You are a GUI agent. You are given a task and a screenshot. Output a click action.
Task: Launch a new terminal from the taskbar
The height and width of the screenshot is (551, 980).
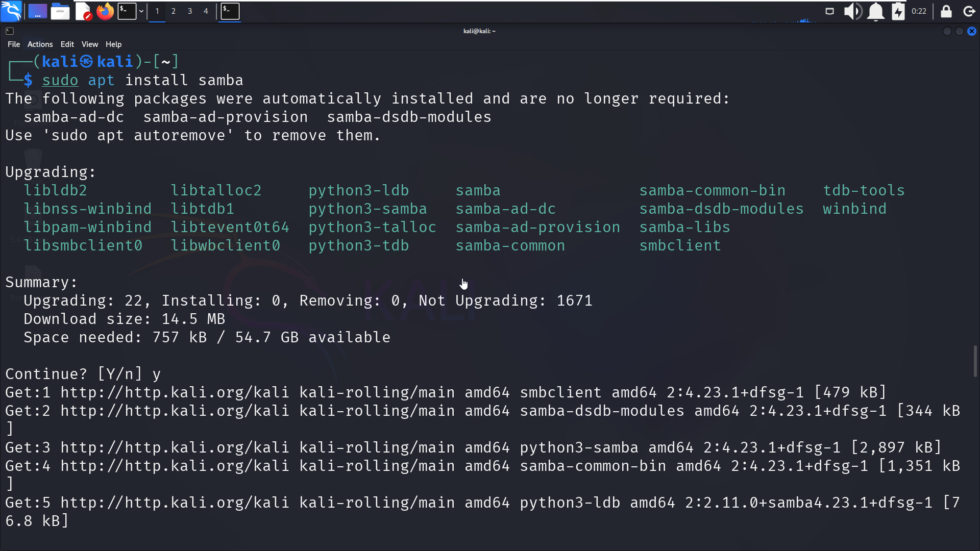[127, 11]
